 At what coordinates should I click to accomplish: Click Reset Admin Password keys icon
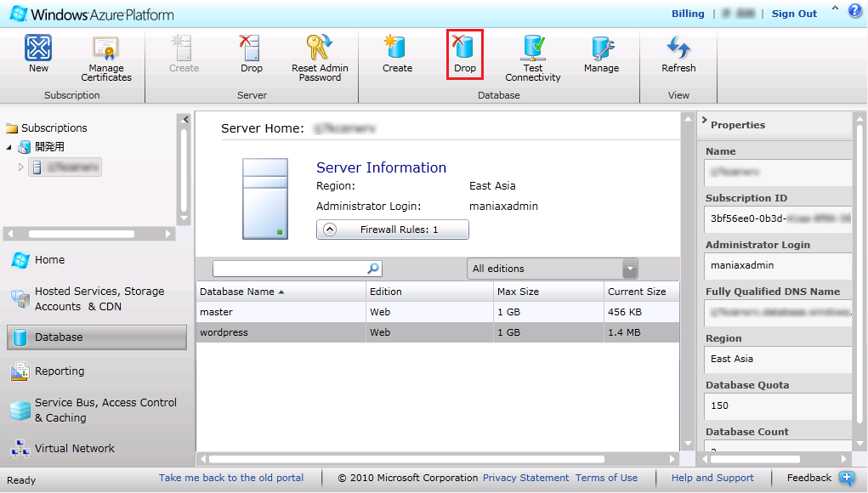[320, 48]
